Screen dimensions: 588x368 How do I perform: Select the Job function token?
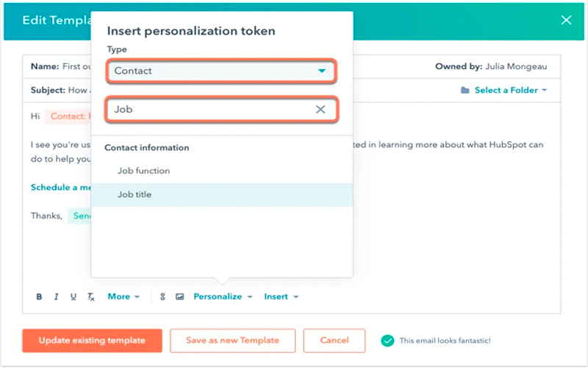point(143,171)
